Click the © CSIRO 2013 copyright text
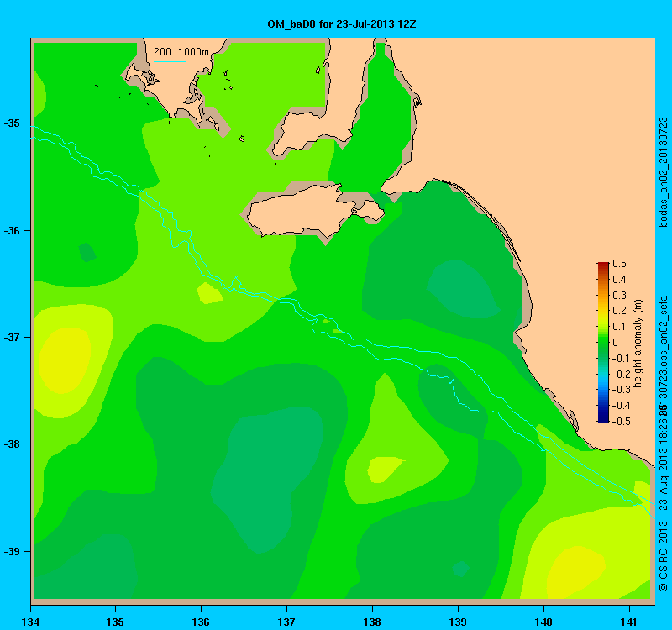672x630 pixels. pyautogui.click(x=664, y=556)
